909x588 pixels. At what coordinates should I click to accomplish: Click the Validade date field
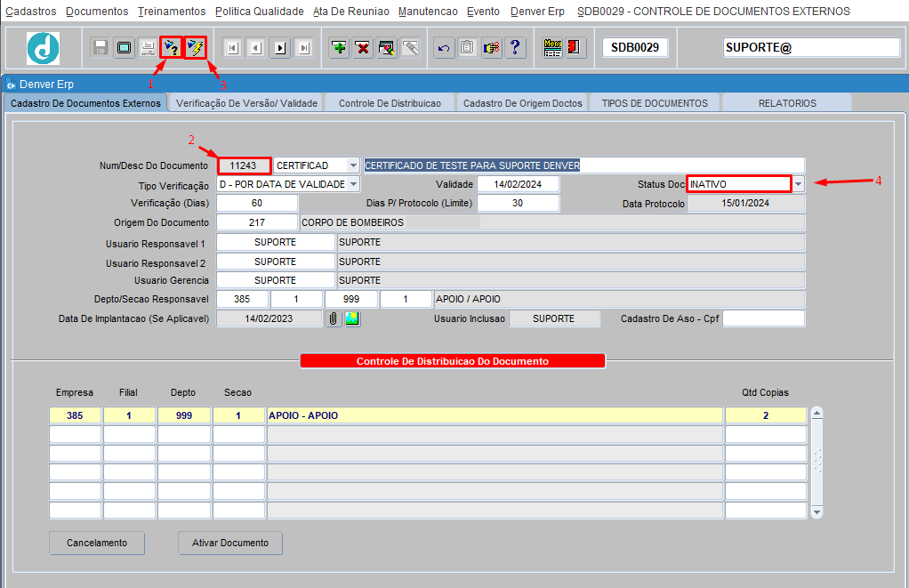click(518, 184)
